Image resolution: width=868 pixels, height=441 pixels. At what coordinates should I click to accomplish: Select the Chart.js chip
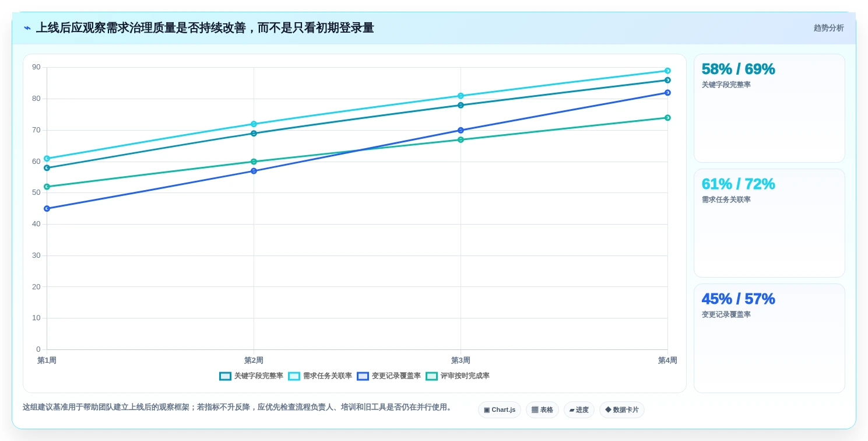[500, 410]
